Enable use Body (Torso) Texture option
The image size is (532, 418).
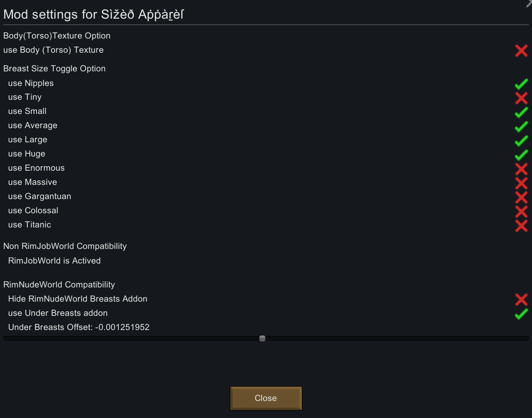[x=521, y=50]
